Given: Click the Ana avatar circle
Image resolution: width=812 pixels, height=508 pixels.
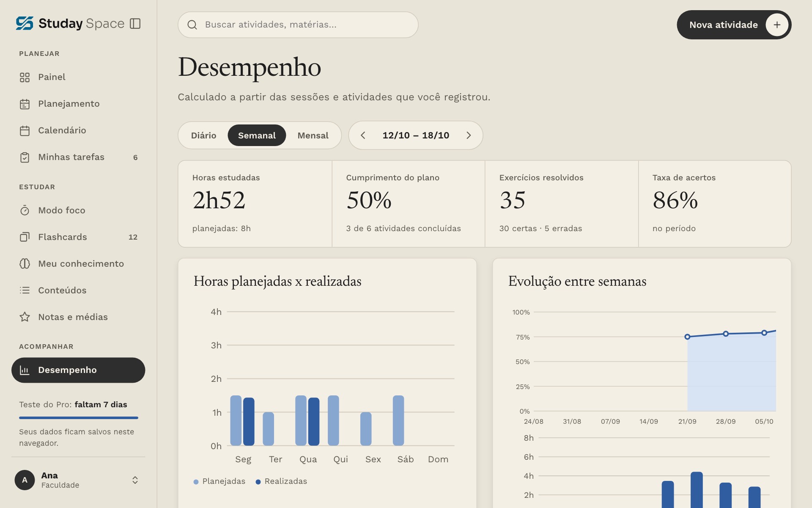Looking at the screenshot, I should tap(25, 480).
